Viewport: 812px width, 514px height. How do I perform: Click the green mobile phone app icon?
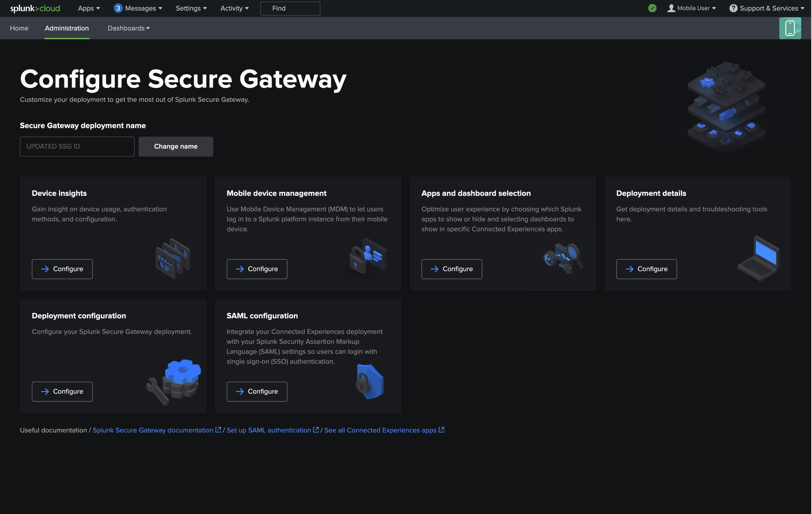tap(790, 28)
